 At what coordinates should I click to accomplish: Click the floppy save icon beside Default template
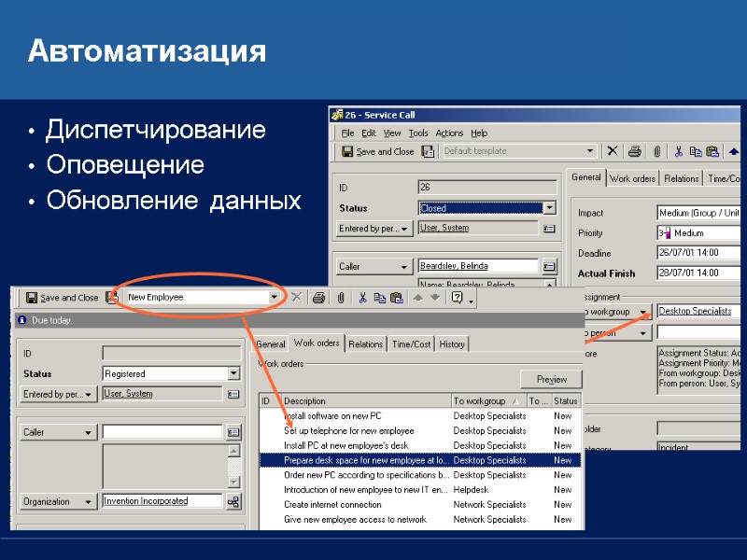(x=429, y=151)
